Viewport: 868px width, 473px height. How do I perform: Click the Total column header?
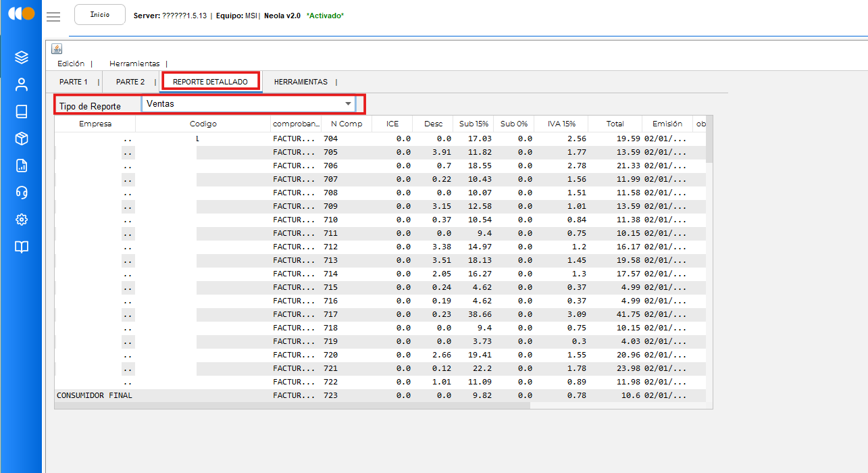pyautogui.click(x=615, y=124)
